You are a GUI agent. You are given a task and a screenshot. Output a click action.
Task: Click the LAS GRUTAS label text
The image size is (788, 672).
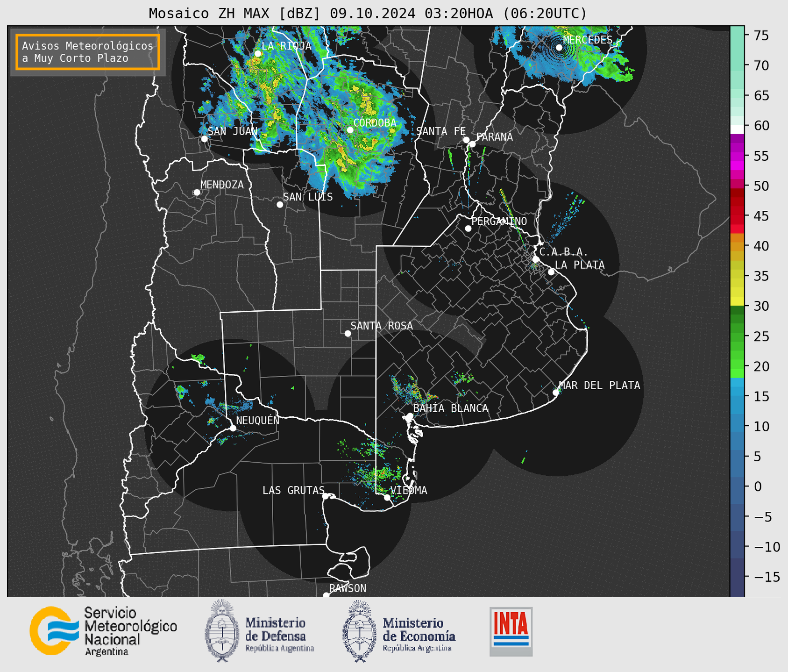coord(293,490)
